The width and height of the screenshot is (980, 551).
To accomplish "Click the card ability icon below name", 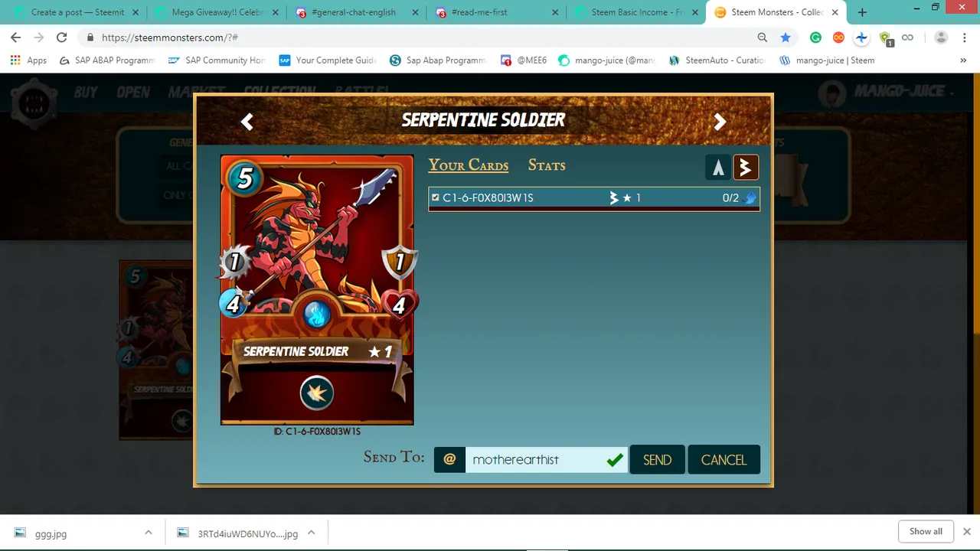I will [x=317, y=393].
